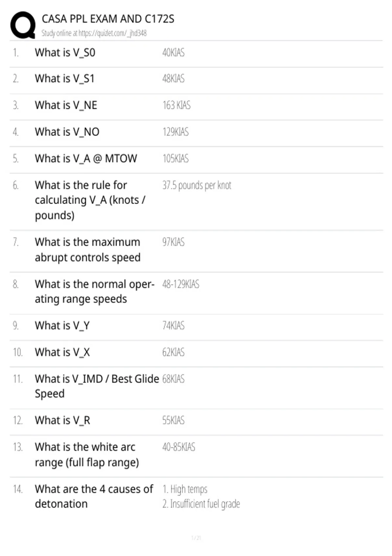This screenshot has width=392, height=556.
Task: Select the V_IMD / Best Glide Speed question
Action: coord(97,386)
